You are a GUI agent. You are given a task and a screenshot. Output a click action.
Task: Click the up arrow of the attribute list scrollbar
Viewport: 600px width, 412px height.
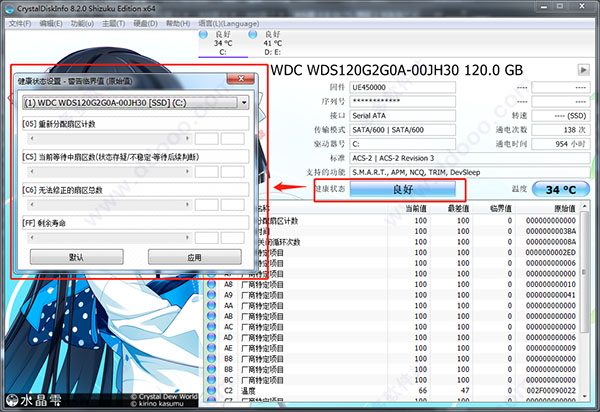pyautogui.click(x=584, y=207)
